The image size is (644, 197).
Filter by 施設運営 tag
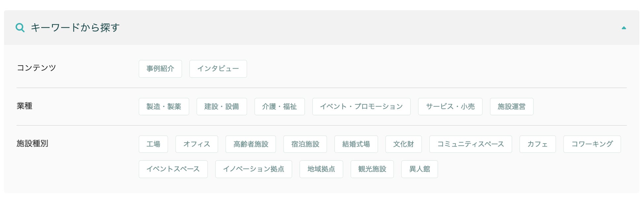(511, 107)
